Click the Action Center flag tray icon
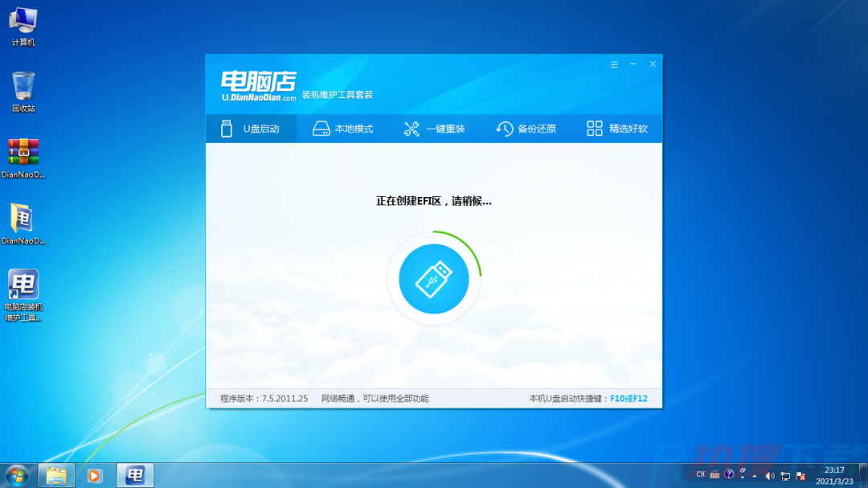The height and width of the screenshot is (488, 868). click(x=801, y=476)
